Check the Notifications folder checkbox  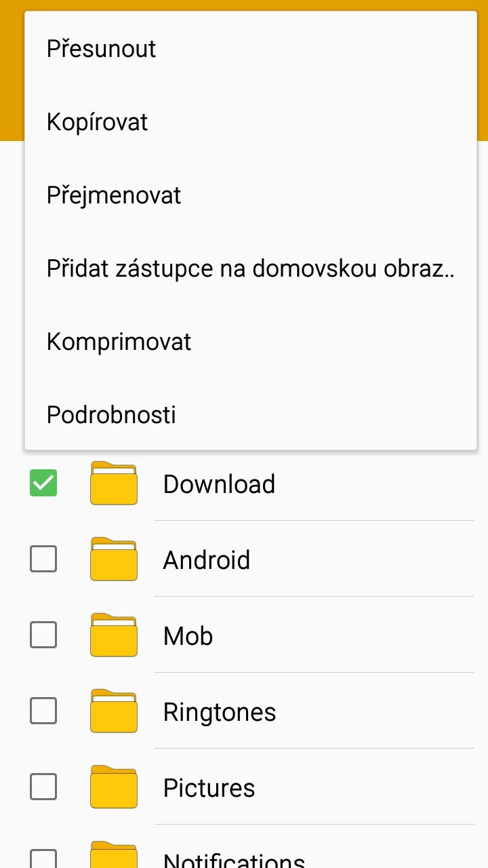[x=43, y=859]
